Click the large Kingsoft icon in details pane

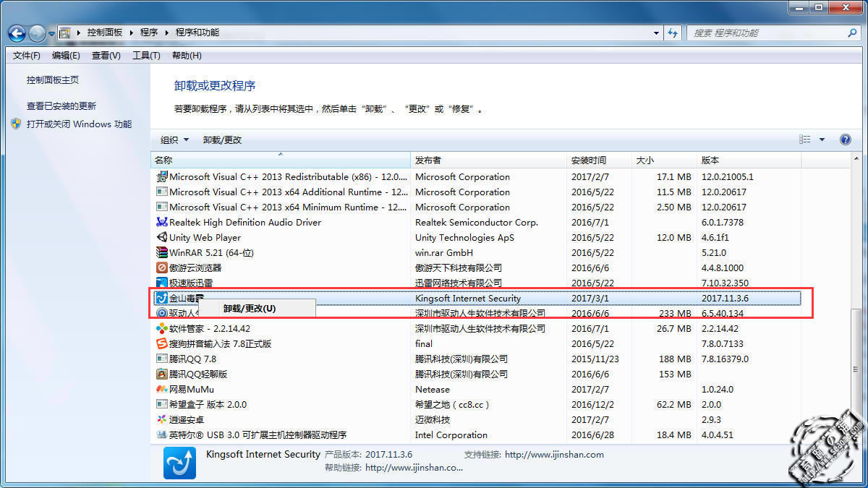tap(179, 463)
